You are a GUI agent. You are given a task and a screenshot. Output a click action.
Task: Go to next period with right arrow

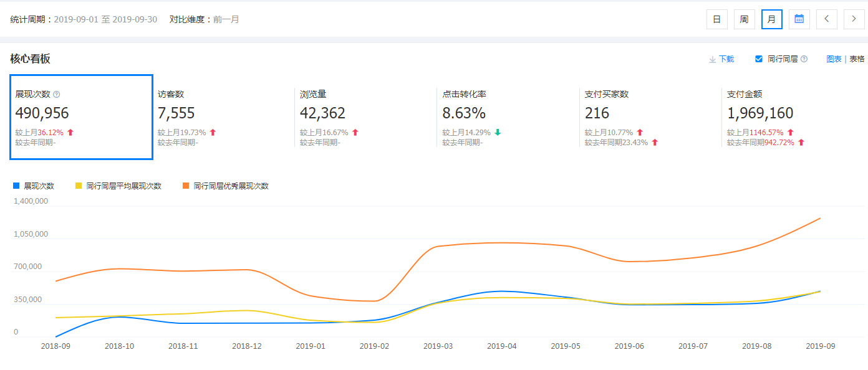[x=854, y=19]
